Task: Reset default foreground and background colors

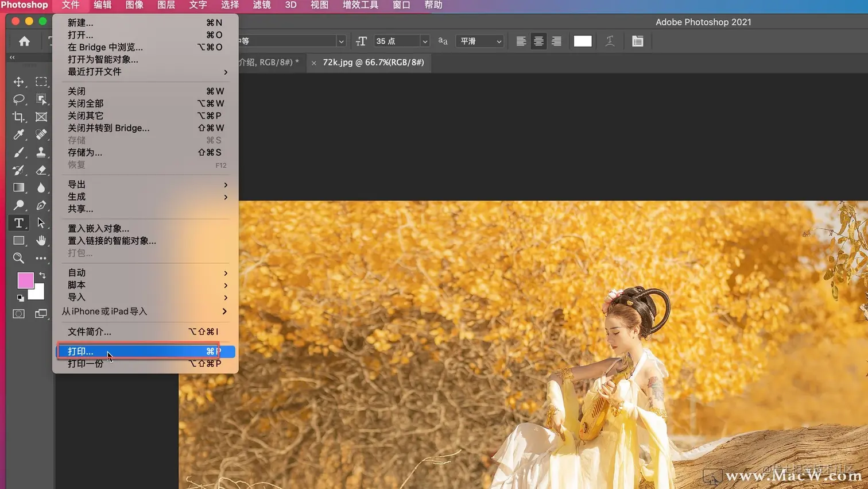Action: pyautogui.click(x=20, y=298)
